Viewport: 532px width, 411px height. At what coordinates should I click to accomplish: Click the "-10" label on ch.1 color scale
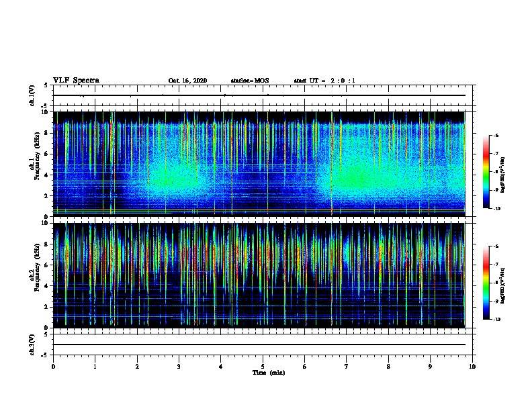pos(496,209)
